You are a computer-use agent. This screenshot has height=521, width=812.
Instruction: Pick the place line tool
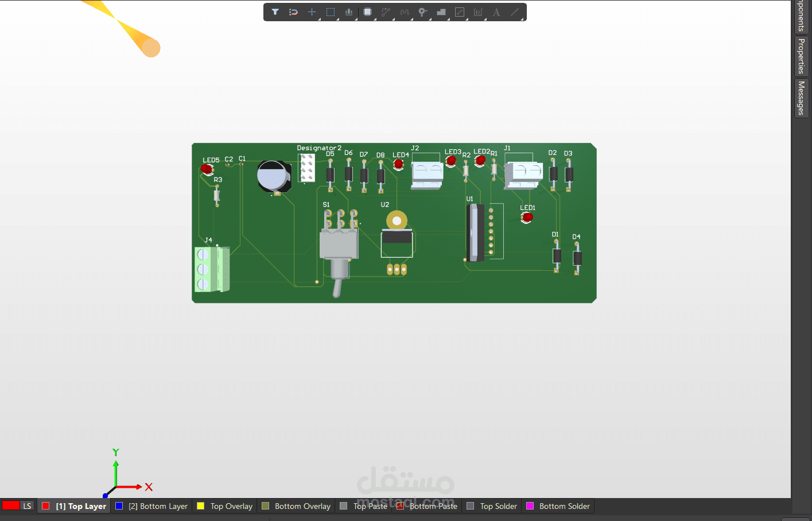pos(515,12)
